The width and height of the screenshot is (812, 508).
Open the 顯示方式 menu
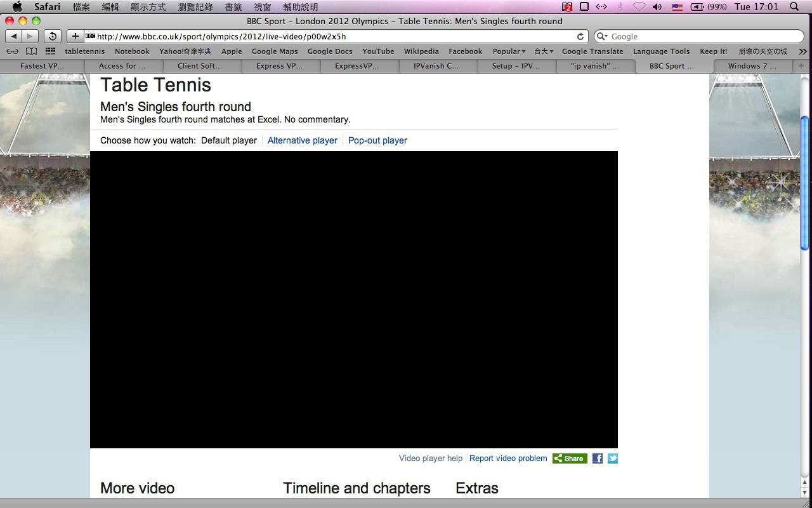pos(148,7)
